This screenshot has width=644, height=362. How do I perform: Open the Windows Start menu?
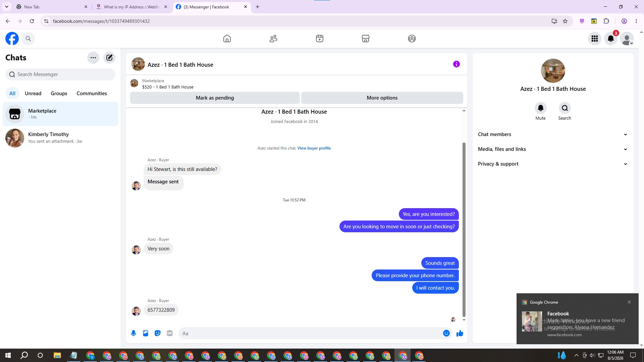click(x=8, y=355)
